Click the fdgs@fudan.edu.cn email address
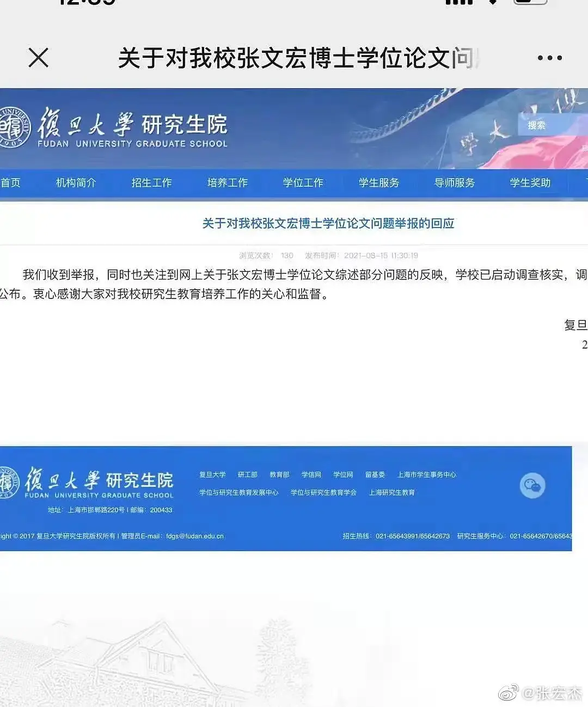The height and width of the screenshot is (707, 588). tap(195, 536)
